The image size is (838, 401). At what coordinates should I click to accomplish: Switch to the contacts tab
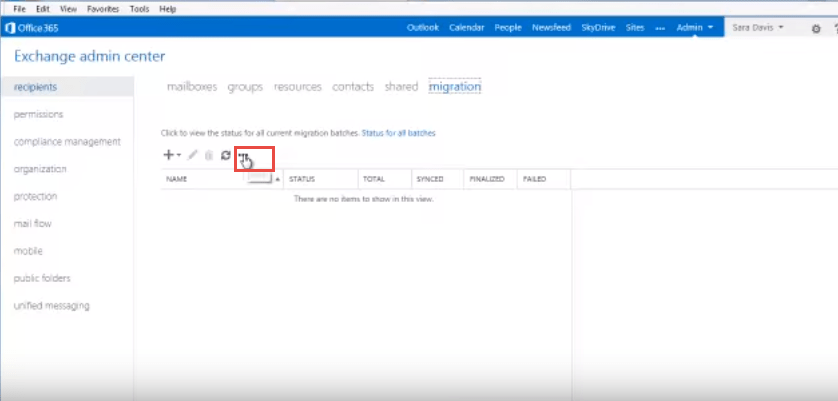(x=353, y=87)
